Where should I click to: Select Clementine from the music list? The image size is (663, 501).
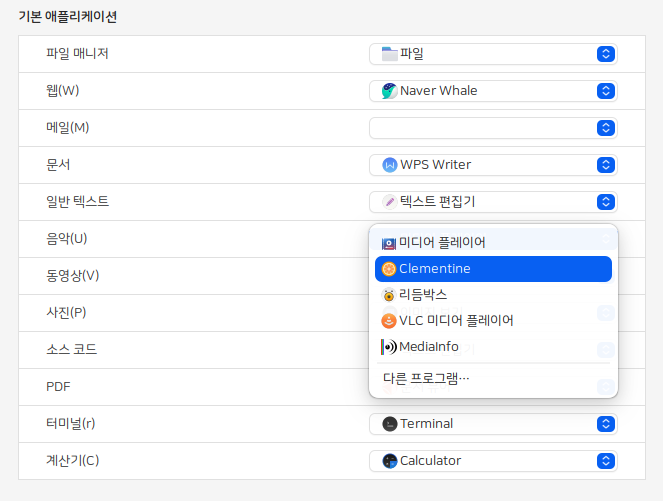coord(434,269)
